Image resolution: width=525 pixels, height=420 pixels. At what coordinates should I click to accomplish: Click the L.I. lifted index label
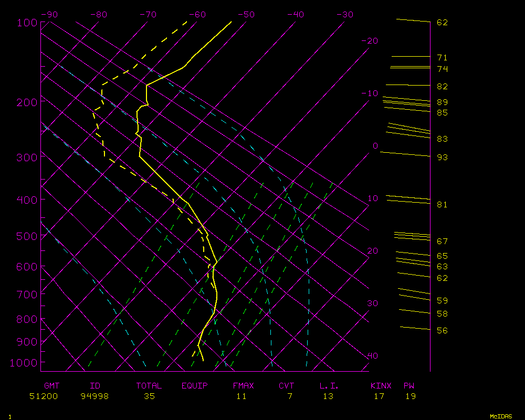(329, 386)
